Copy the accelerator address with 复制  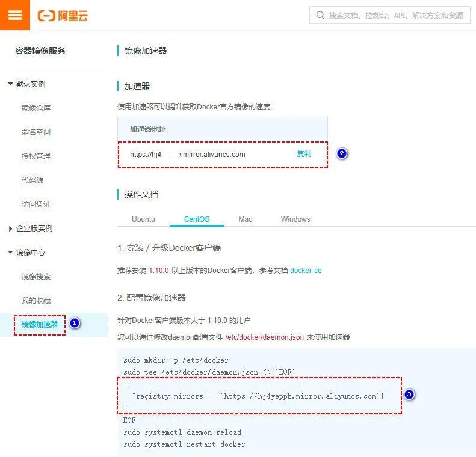(304, 154)
